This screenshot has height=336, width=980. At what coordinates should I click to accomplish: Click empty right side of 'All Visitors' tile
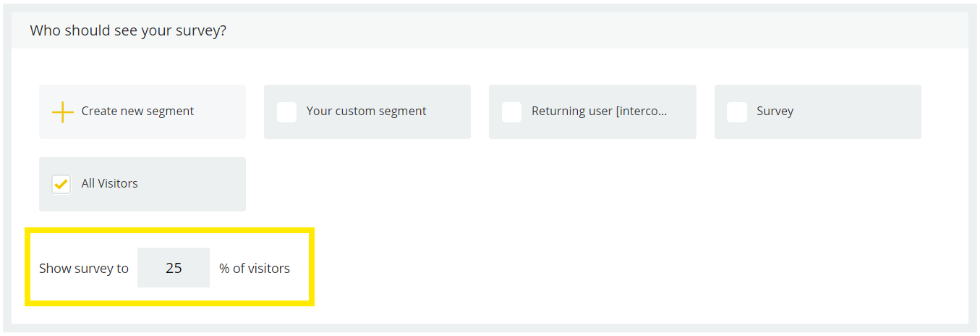click(x=194, y=184)
